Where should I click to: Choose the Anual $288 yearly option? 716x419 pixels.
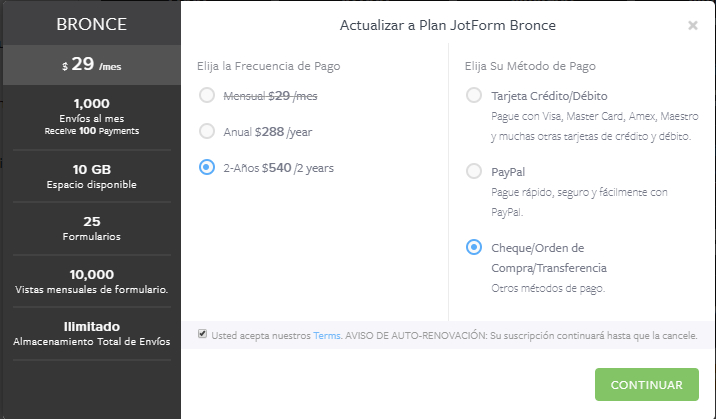(207, 131)
